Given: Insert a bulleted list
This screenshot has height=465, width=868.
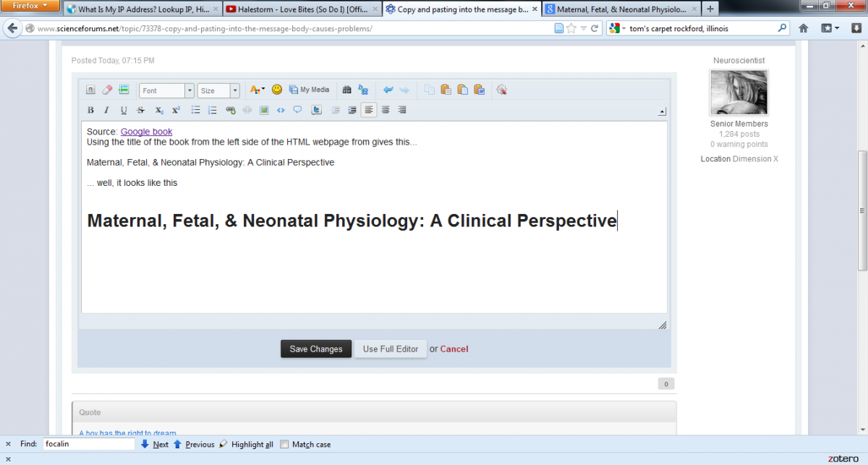Looking at the screenshot, I should click(195, 111).
